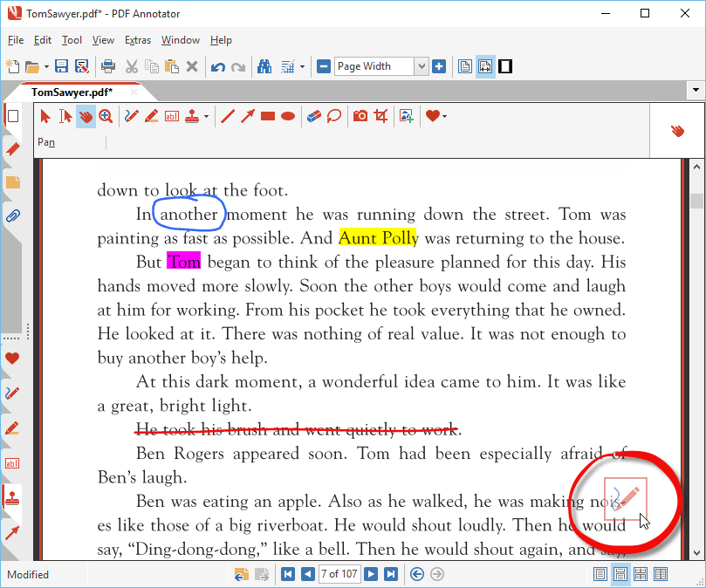Switch to two pages continuous layout
The width and height of the screenshot is (706, 588).
(641, 575)
